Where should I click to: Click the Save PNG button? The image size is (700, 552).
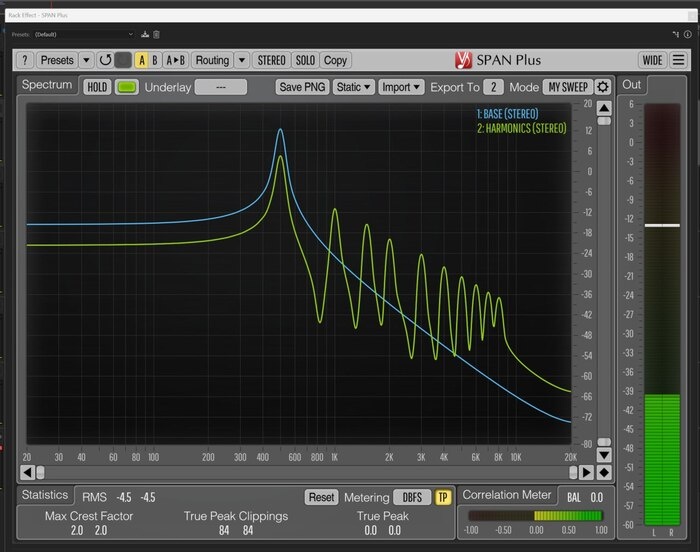click(x=302, y=87)
